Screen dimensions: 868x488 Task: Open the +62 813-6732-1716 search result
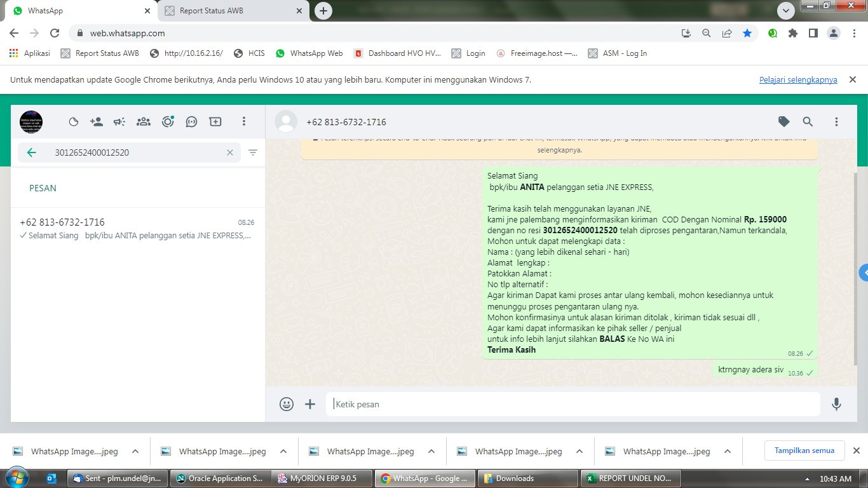pos(137,229)
